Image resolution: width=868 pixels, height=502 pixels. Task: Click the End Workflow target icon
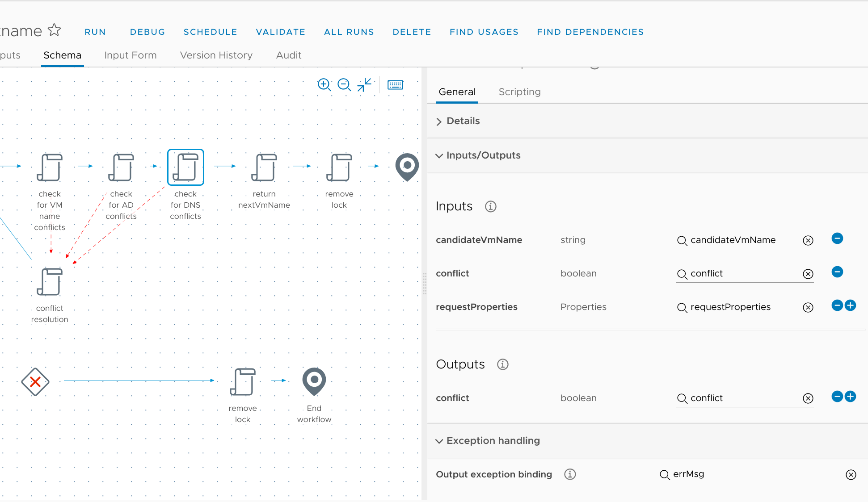315,381
